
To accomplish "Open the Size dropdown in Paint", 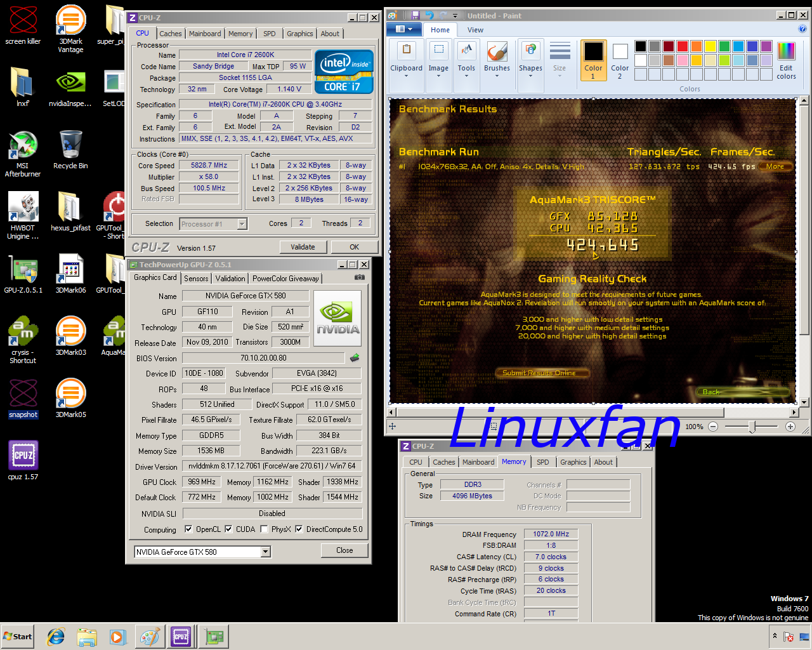I will click(x=560, y=59).
